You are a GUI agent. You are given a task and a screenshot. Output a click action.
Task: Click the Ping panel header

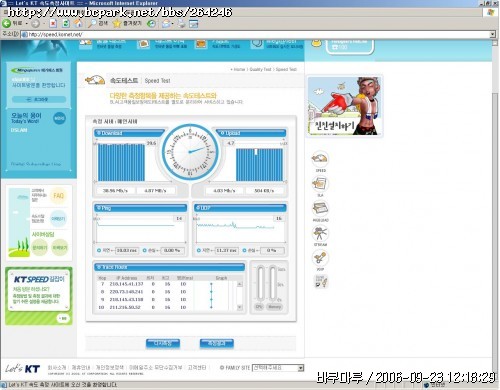point(140,208)
